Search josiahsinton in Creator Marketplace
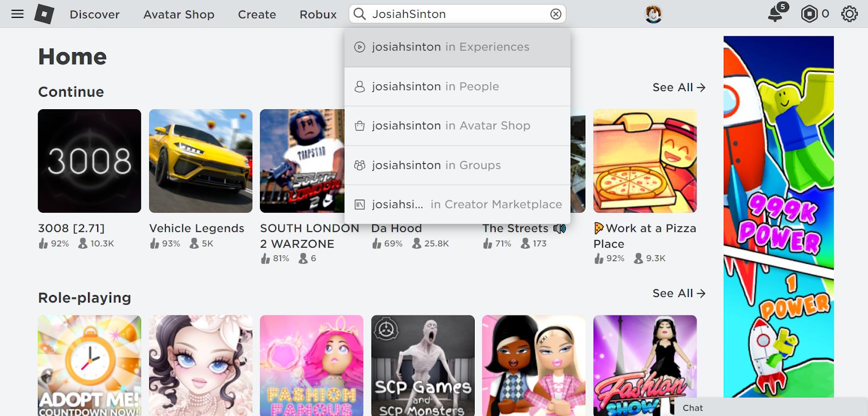The height and width of the screenshot is (416, 868). tap(457, 205)
